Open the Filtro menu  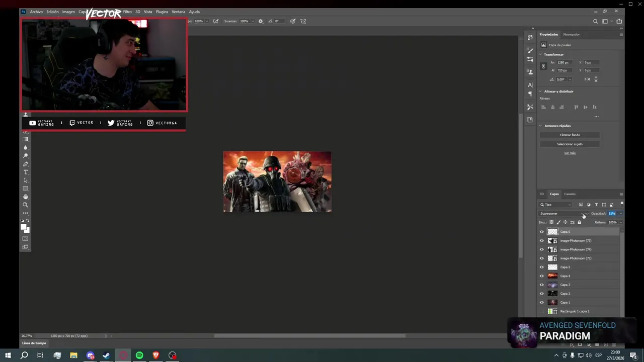(x=127, y=12)
